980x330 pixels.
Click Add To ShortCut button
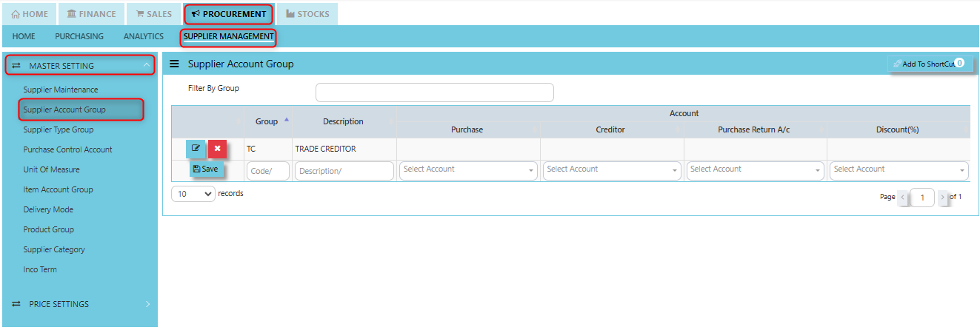(x=930, y=64)
